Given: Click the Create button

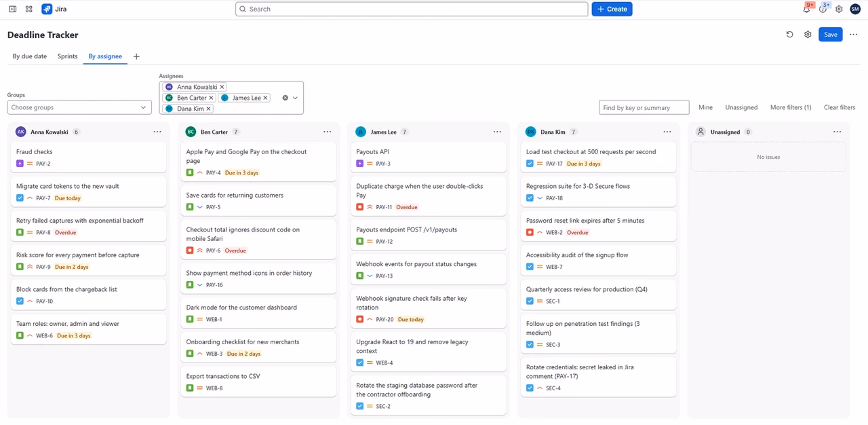Looking at the screenshot, I should (612, 9).
